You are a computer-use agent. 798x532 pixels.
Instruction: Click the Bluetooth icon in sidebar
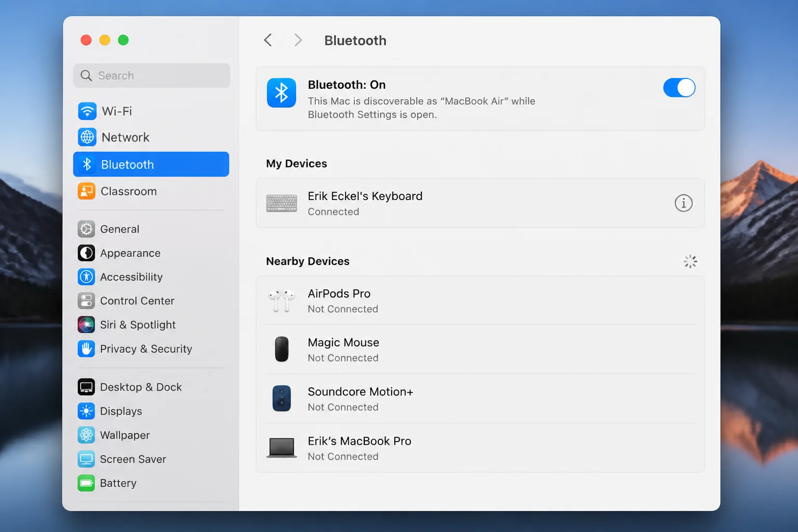point(87,164)
